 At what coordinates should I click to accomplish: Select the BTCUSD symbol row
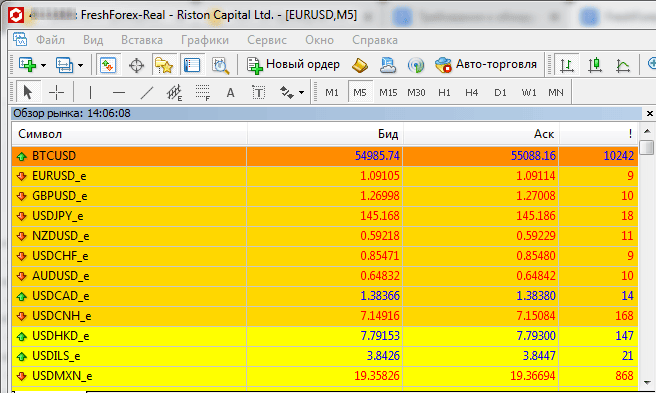(x=325, y=156)
